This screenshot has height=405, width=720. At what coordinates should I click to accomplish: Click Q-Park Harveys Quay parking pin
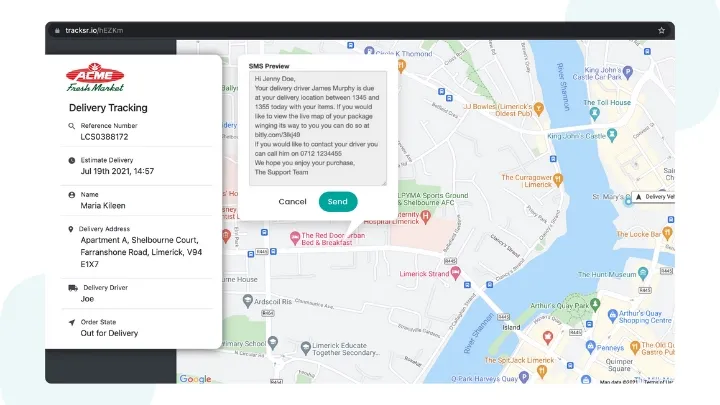point(524,377)
